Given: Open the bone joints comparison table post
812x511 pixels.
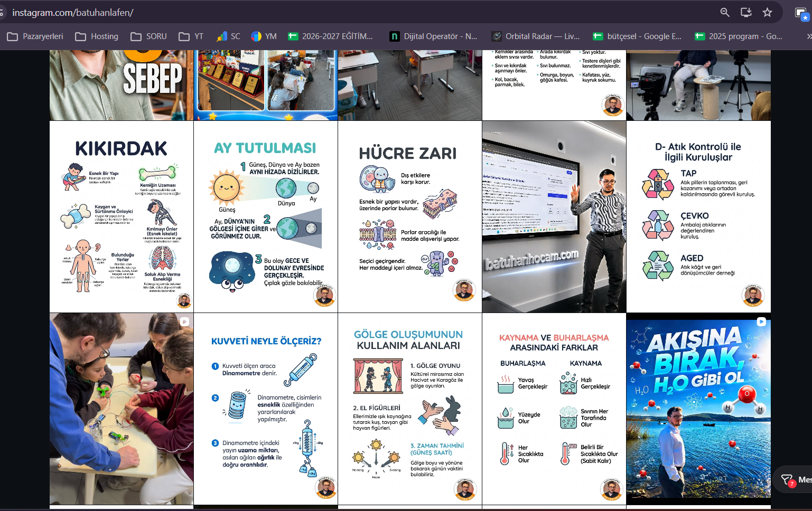Looking at the screenshot, I should pyautogui.click(x=554, y=85).
